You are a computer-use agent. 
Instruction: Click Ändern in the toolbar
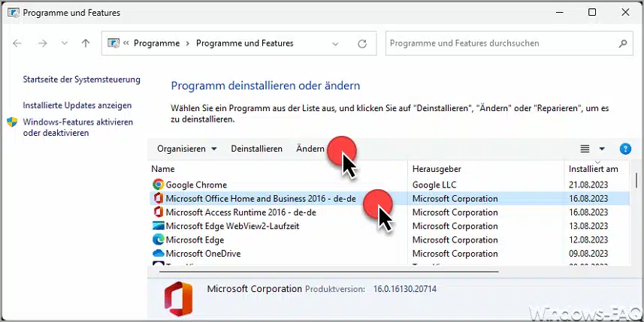[310, 149]
